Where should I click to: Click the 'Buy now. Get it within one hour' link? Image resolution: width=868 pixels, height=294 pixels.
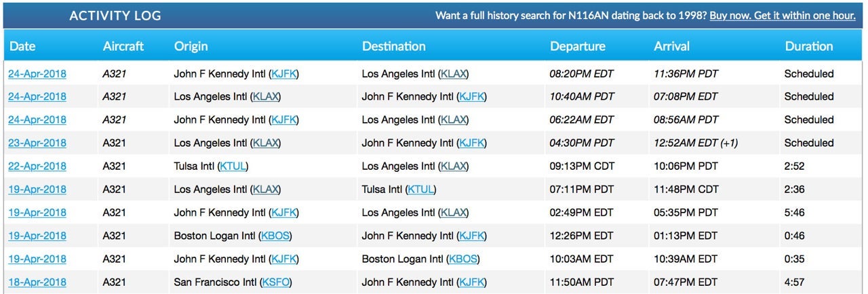(782, 15)
